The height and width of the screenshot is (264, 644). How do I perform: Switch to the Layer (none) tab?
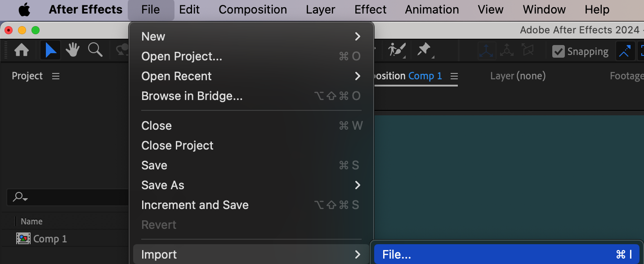click(518, 76)
